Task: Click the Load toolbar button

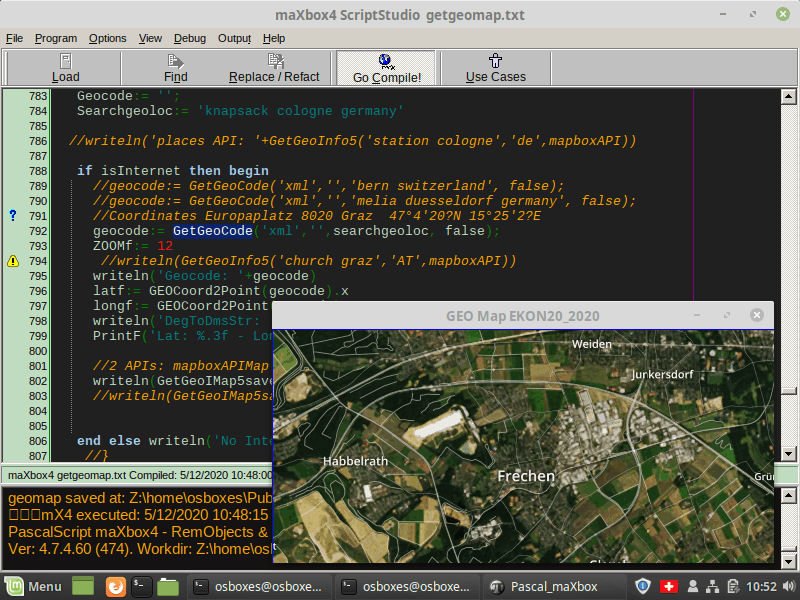Action: point(65,68)
